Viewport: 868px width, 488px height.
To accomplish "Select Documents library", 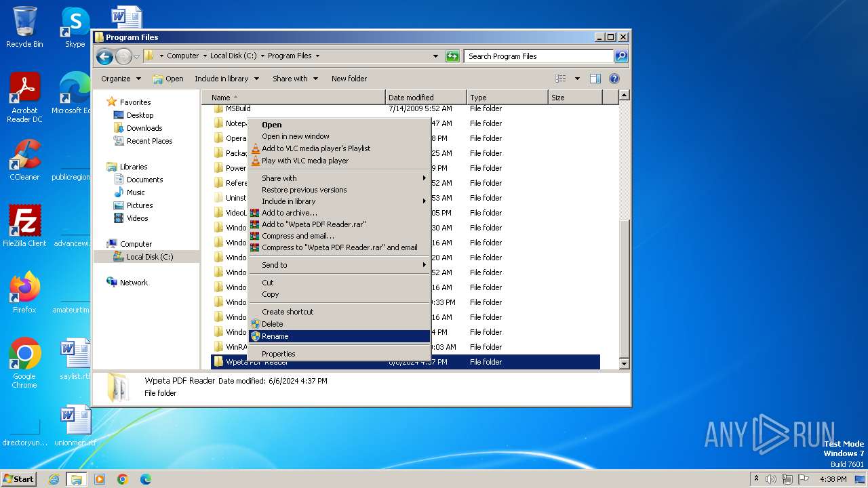I will click(144, 180).
